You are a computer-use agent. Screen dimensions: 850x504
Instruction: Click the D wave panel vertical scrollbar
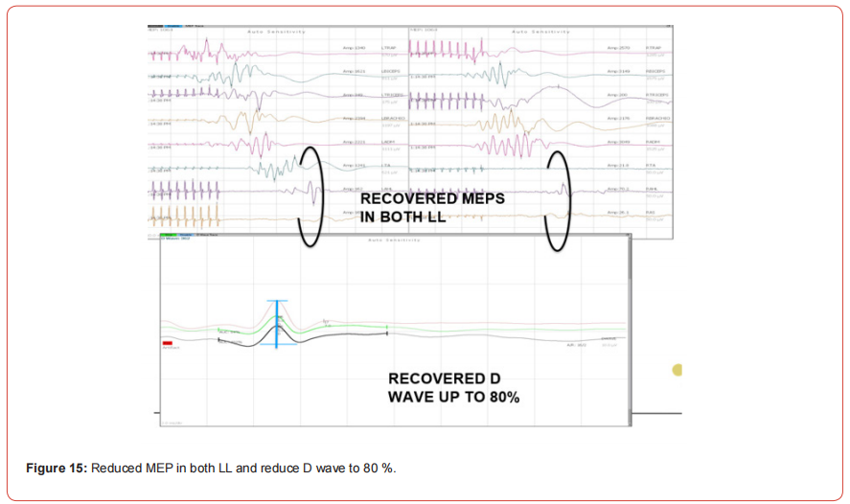(630, 330)
